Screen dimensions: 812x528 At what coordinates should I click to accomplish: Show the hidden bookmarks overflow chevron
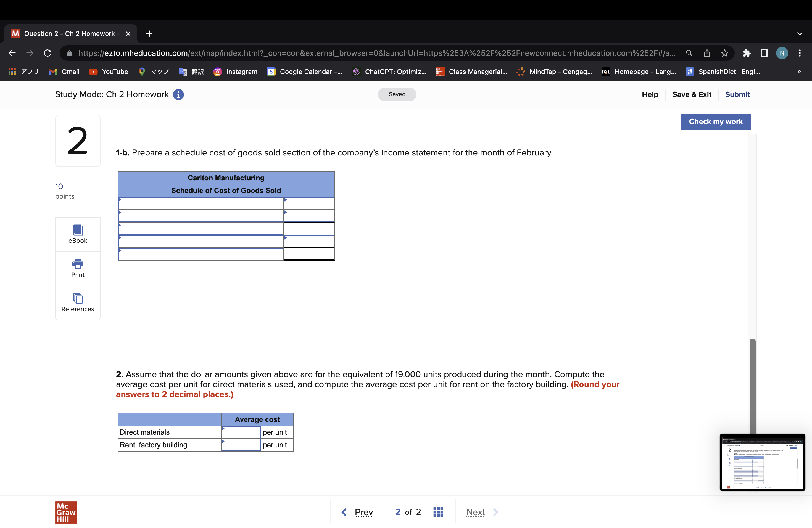point(799,72)
